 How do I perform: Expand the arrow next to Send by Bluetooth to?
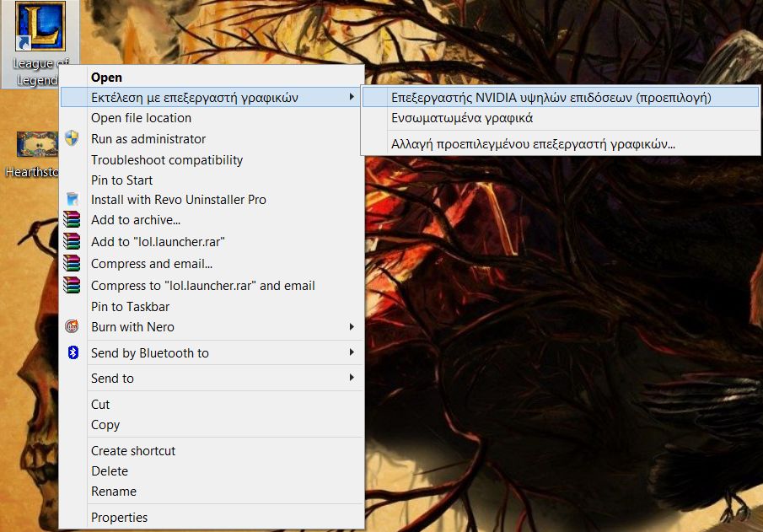tap(352, 352)
